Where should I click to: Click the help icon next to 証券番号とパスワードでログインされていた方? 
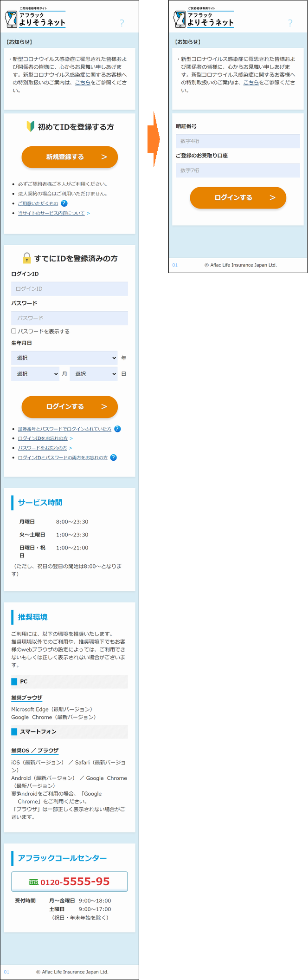(117, 429)
